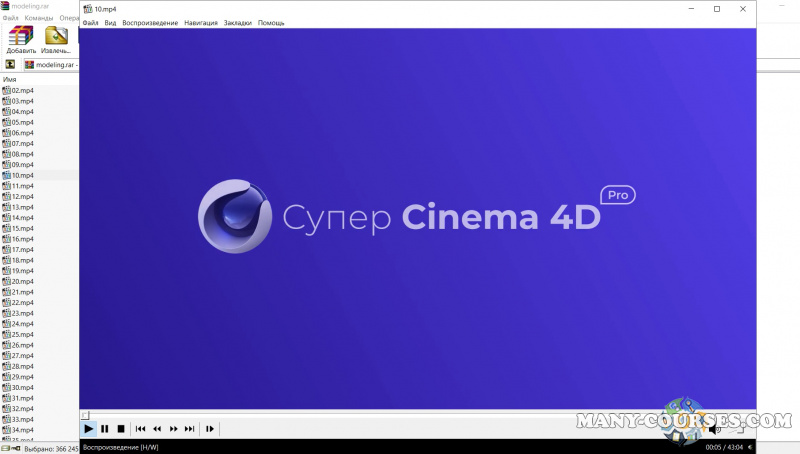Click the Извлечь extract icon in WinRAR
800x454 pixels.
click(x=56, y=40)
